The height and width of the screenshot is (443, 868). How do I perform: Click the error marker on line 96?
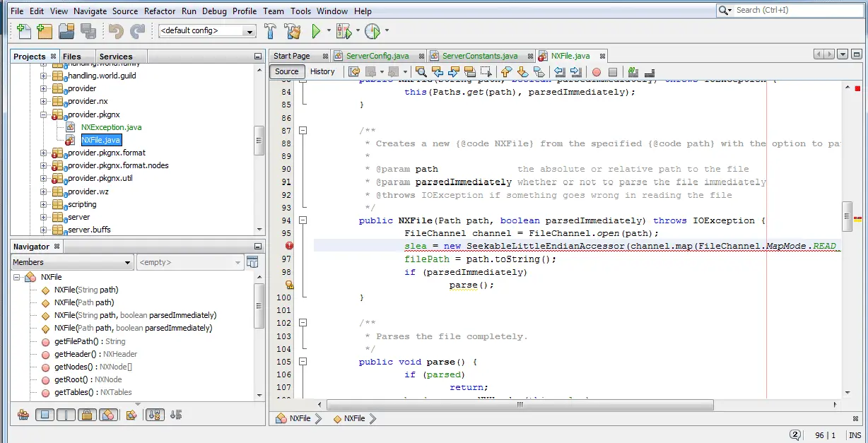[289, 246]
